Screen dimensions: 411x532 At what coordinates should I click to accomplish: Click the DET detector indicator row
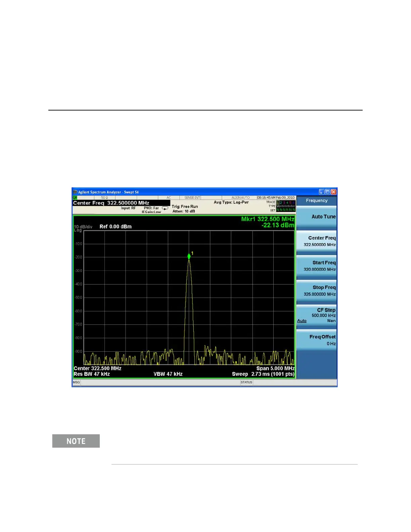point(285,210)
